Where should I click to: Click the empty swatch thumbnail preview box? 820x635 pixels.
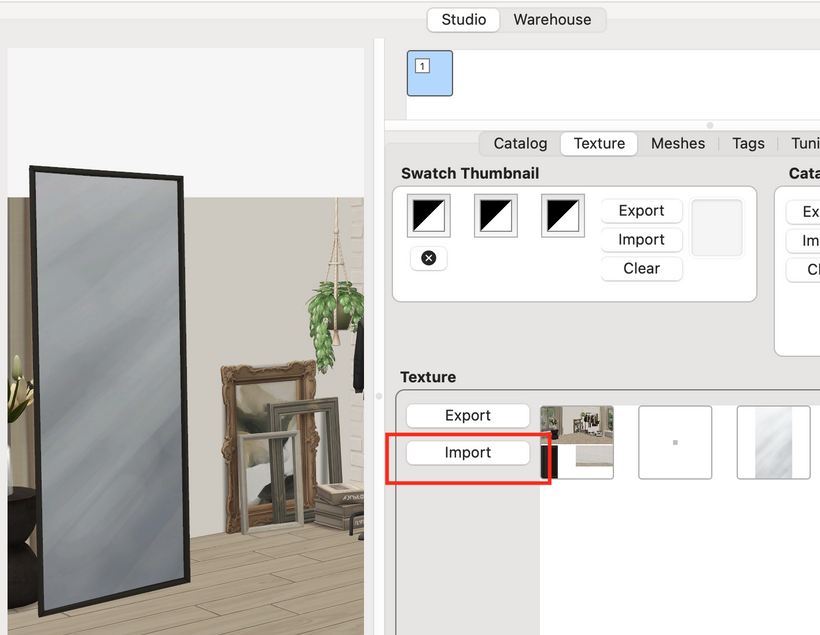pyautogui.click(x=717, y=227)
